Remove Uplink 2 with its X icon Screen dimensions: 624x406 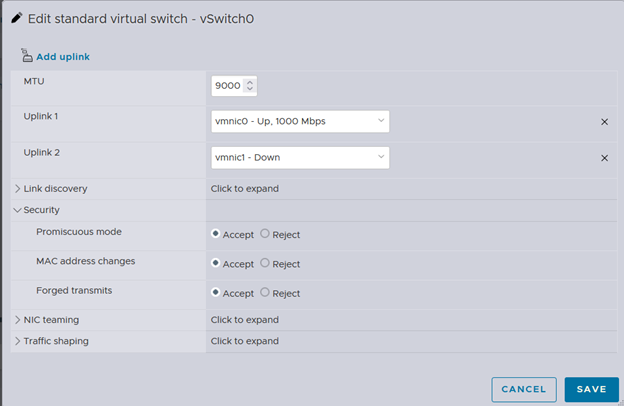604,158
